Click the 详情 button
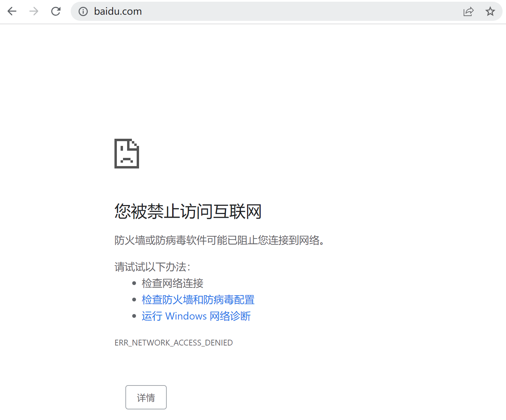Viewport: 506px width, 420px height. click(146, 397)
